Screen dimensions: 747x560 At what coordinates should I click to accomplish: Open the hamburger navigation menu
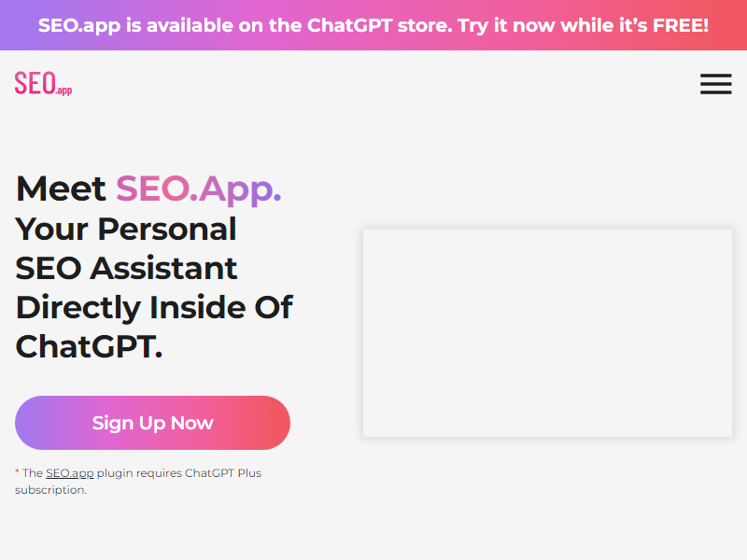[715, 84]
